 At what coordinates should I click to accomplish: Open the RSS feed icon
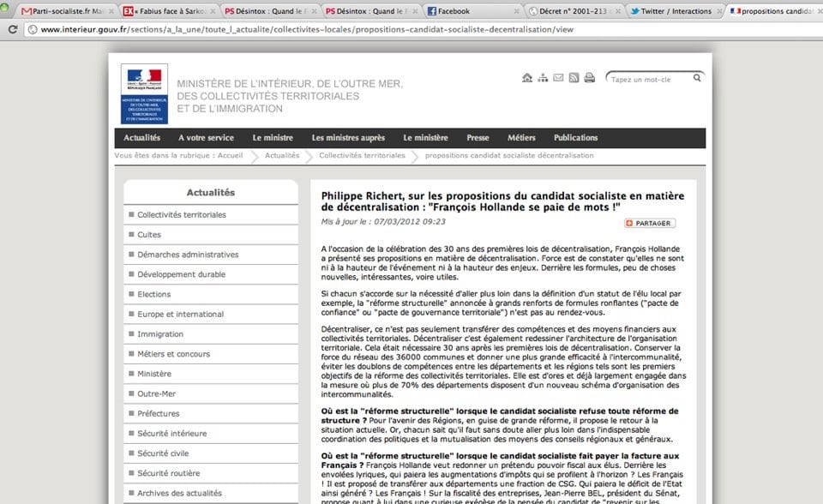(574, 78)
